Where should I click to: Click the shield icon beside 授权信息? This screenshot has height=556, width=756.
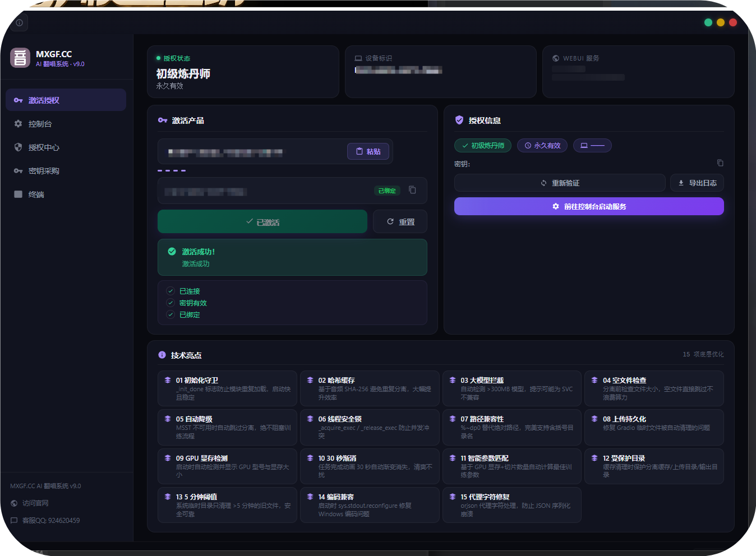click(x=459, y=120)
